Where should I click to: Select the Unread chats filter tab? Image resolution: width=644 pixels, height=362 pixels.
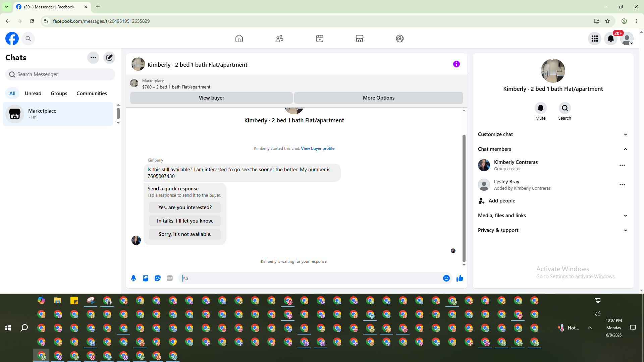33,94
